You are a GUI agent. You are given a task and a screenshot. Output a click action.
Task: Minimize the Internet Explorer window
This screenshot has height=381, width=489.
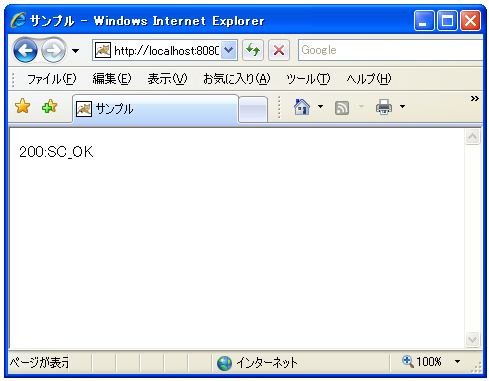point(424,20)
